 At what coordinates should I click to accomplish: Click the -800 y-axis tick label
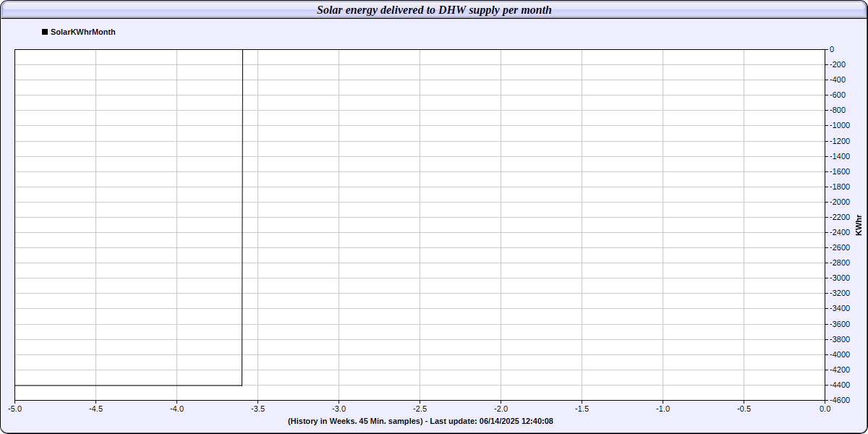point(838,110)
